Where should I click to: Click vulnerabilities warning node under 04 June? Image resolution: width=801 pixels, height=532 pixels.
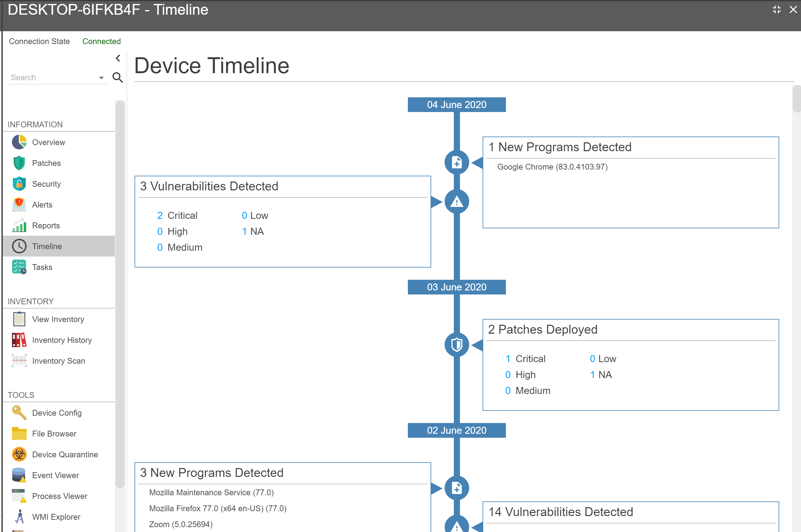[457, 202]
